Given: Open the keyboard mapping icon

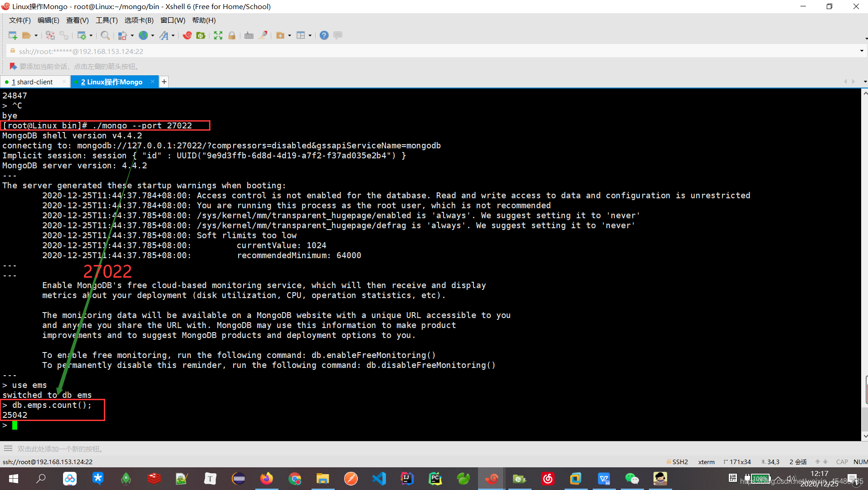Looking at the screenshot, I should (249, 35).
